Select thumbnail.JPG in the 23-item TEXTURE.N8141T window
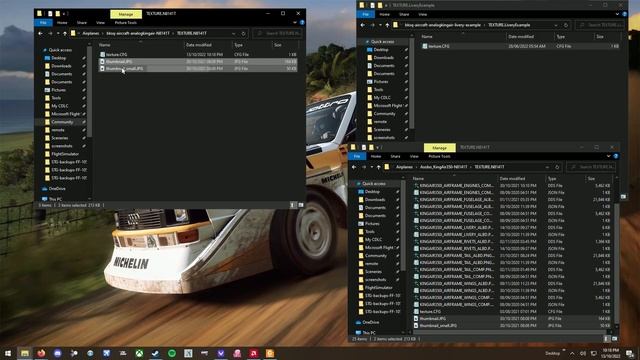Viewport: 640px width, 360px height. tap(512, 319)
